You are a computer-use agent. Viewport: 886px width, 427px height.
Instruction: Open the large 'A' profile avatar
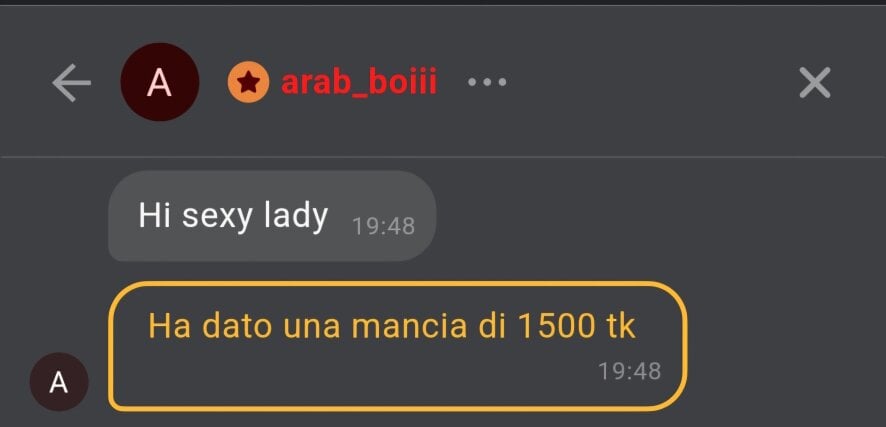[x=160, y=82]
